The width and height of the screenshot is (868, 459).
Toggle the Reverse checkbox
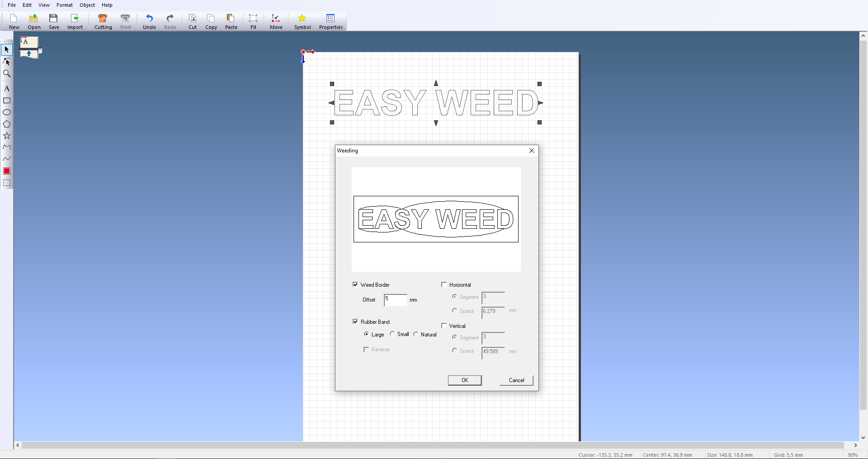pyautogui.click(x=366, y=350)
